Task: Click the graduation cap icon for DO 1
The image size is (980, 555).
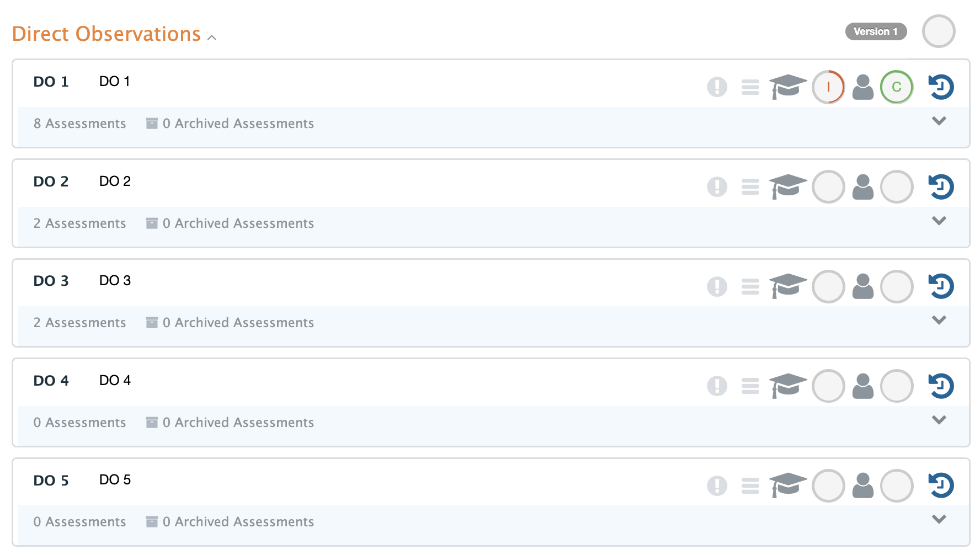Action: point(787,87)
